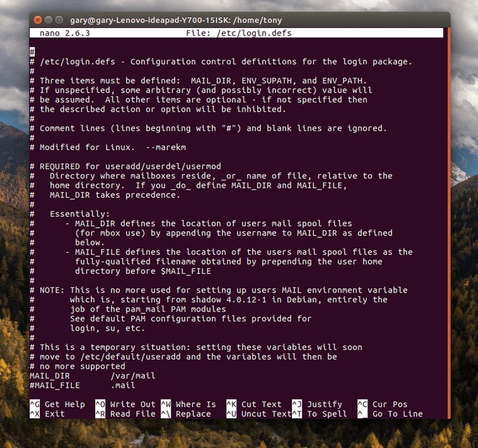
Task: Click the '^J Justify' shortcut
Action: coord(317,404)
